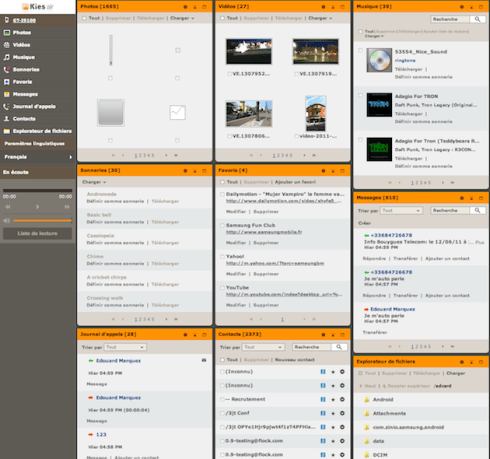Click the Journal d'appels icon

(x=7, y=107)
